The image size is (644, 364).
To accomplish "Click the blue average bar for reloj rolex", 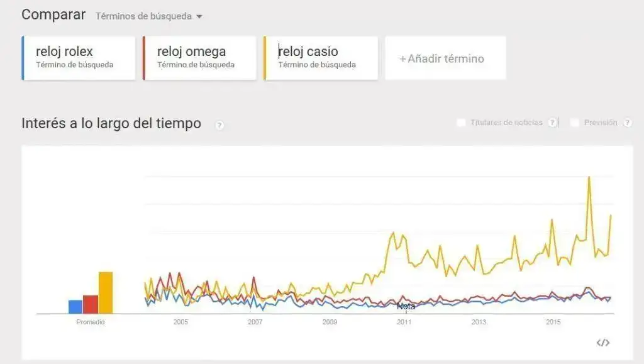I will click(75, 306).
